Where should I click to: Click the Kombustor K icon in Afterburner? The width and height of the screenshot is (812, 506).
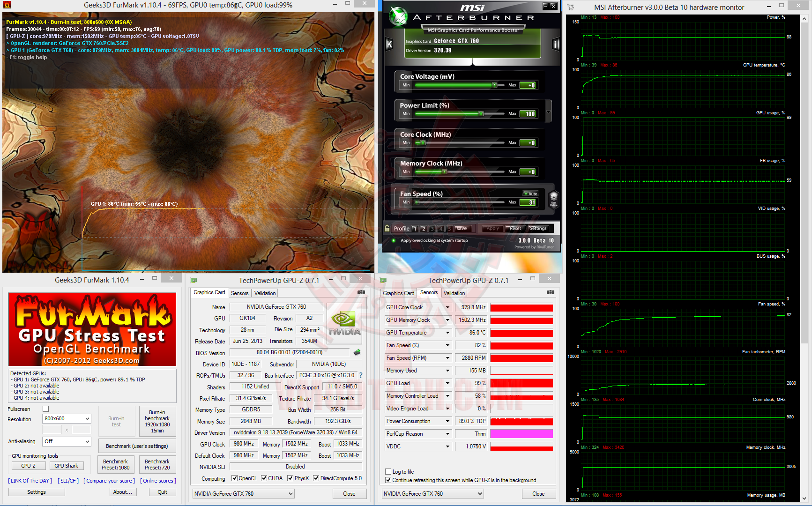[389, 45]
